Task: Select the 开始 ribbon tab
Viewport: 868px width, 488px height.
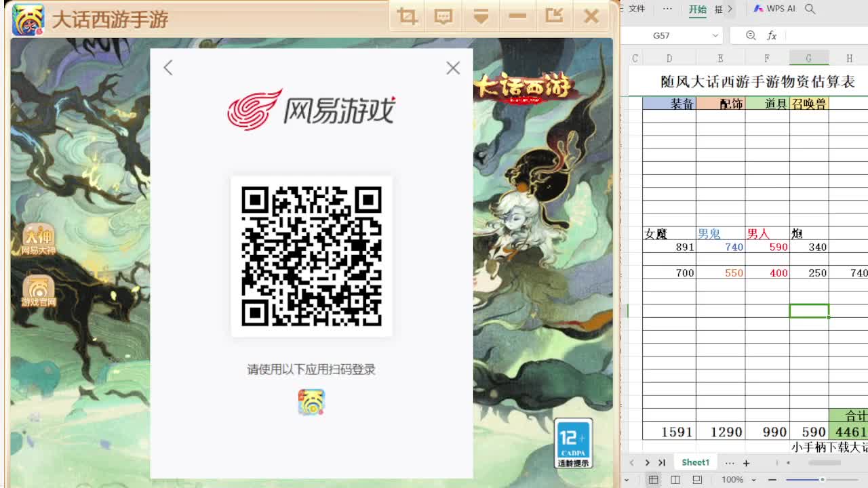Action: click(698, 9)
